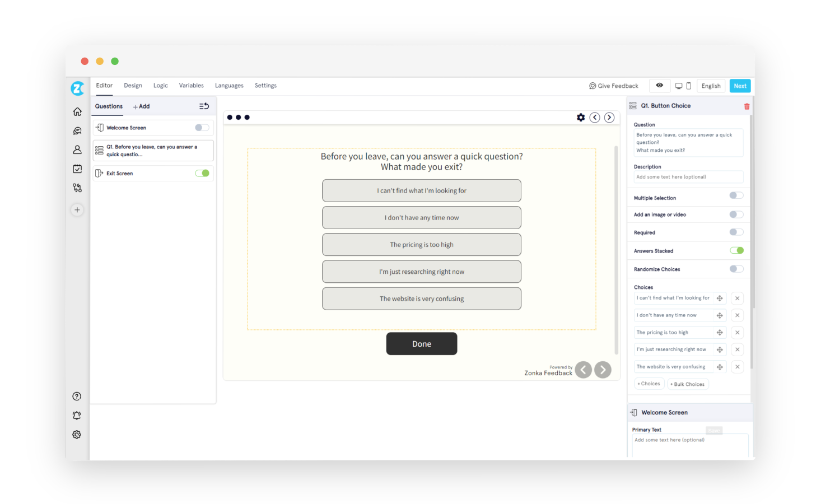This screenshot has width=821, height=504.
Task: Delete question with red trash icon
Action: tap(747, 106)
